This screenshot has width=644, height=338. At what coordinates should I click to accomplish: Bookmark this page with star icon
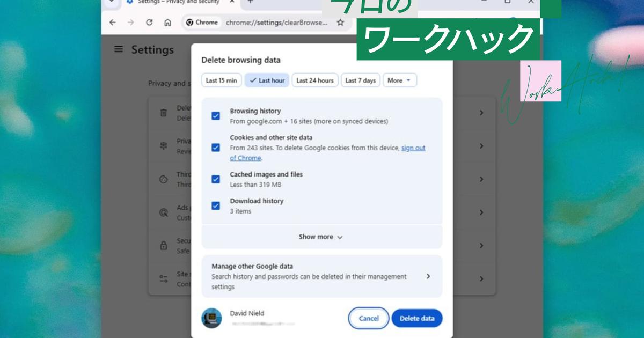click(340, 23)
